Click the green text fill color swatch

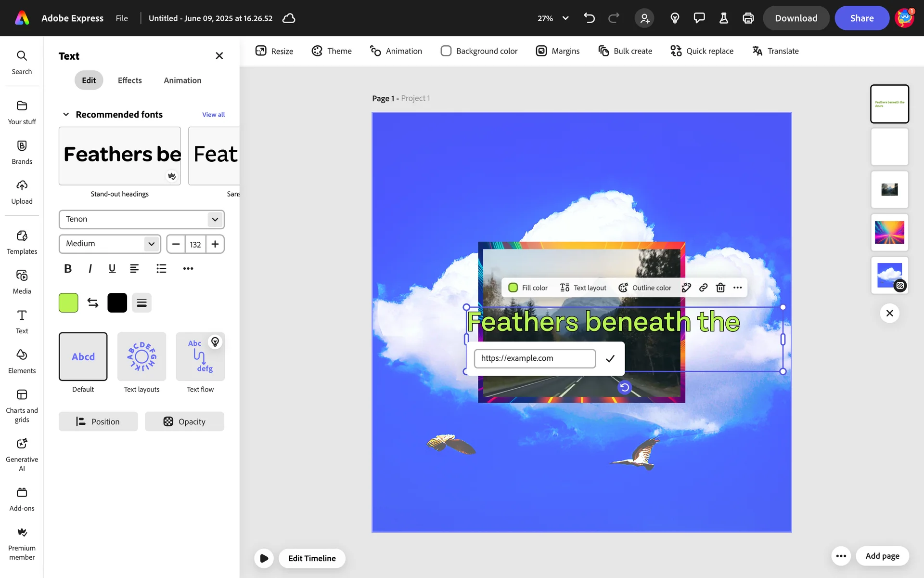click(x=68, y=302)
